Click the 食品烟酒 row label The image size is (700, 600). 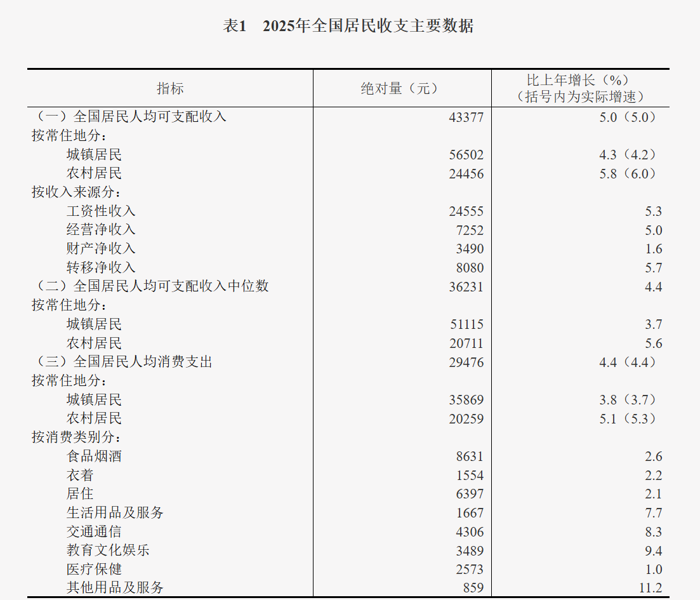coord(94,456)
